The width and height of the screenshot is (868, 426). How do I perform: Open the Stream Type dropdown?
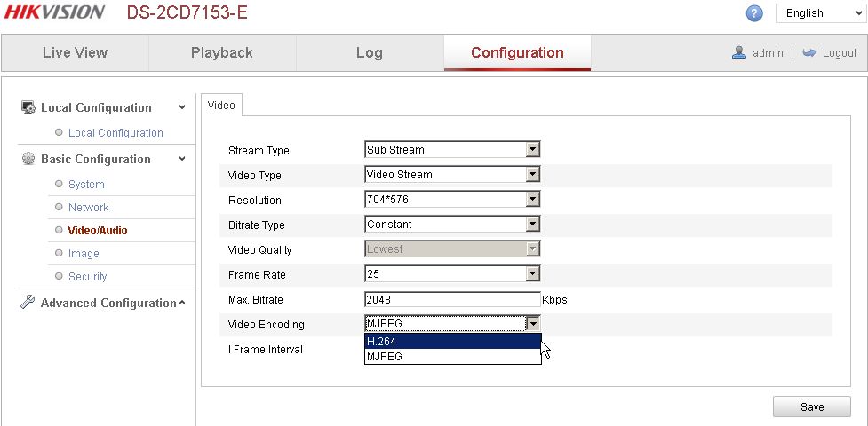(x=452, y=149)
